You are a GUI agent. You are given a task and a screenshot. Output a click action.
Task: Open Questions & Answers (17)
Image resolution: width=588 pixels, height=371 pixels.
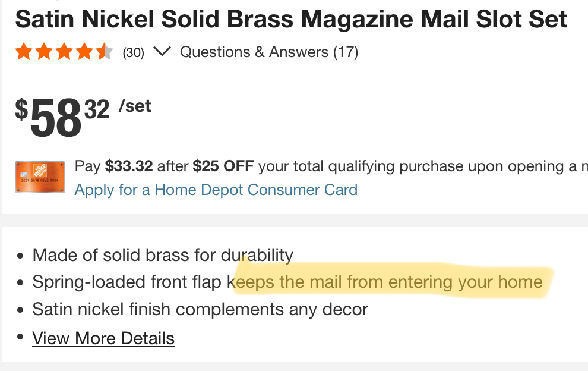click(x=269, y=52)
